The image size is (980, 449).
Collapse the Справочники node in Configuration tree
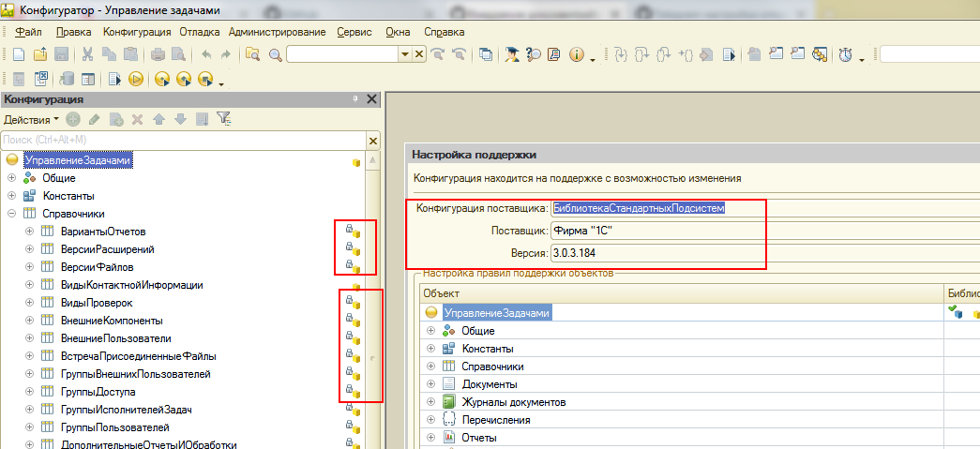pos(11,214)
